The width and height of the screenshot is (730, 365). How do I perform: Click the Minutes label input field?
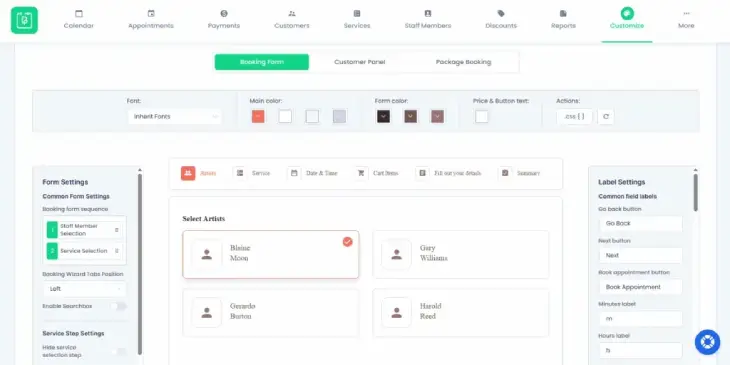(640, 319)
